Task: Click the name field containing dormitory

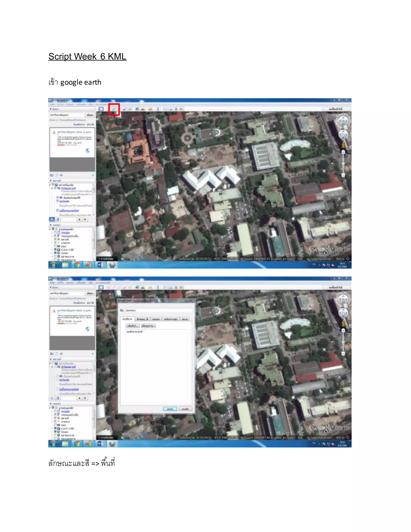Action: (x=159, y=310)
